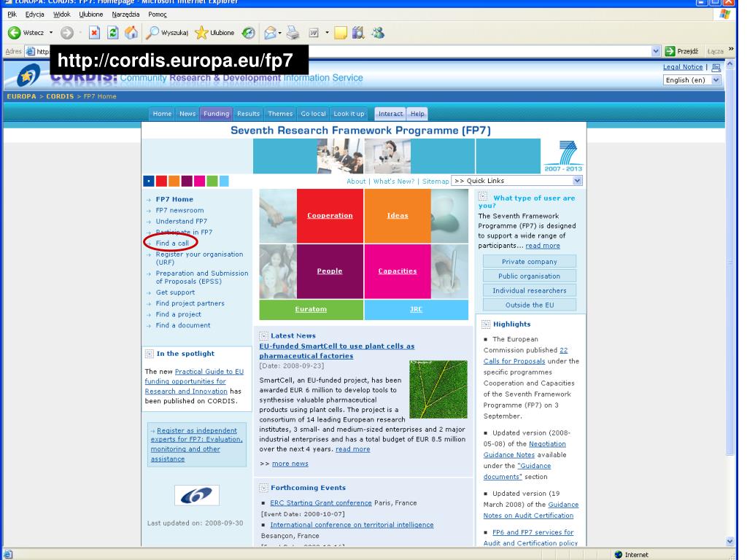Image resolution: width=747 pixels, height=560 pixels.
Task: Open the Narzędzia menu
Action: [x=125, y=15]
